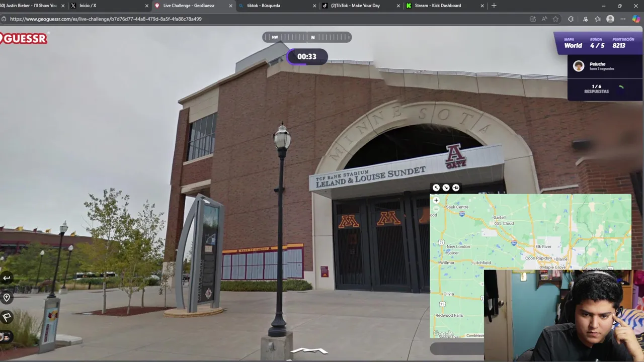Viewport: 644px width, 362px height.
Task: Click the round 4 / 5 indicator
Action: [597, 46]
